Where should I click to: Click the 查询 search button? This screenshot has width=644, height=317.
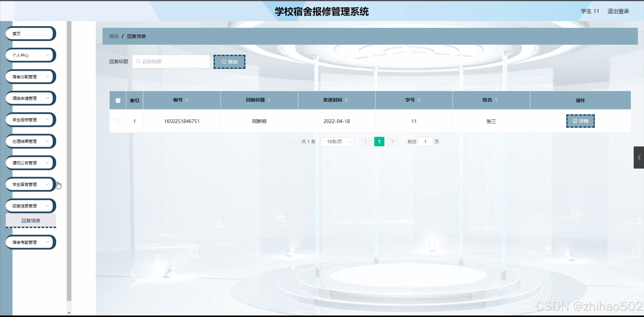tap(229, 62)
